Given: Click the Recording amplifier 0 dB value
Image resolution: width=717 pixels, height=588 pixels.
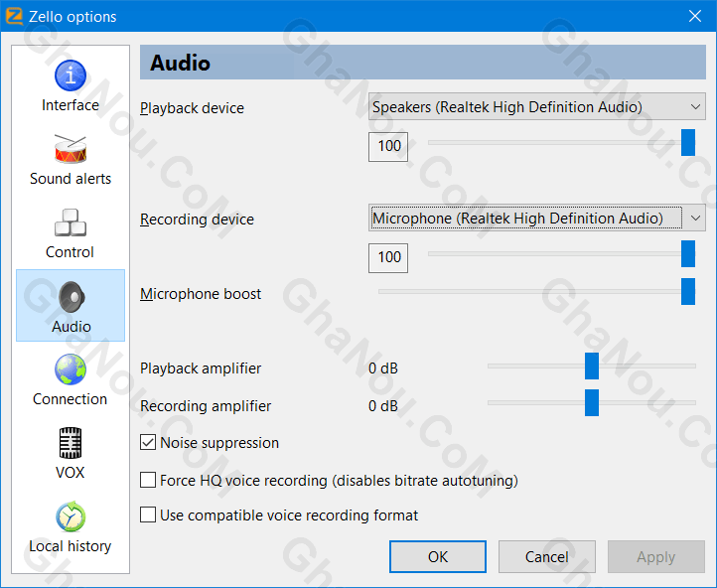Looking at the screenshot, I should pyautogui.click(x=383, y=406).
